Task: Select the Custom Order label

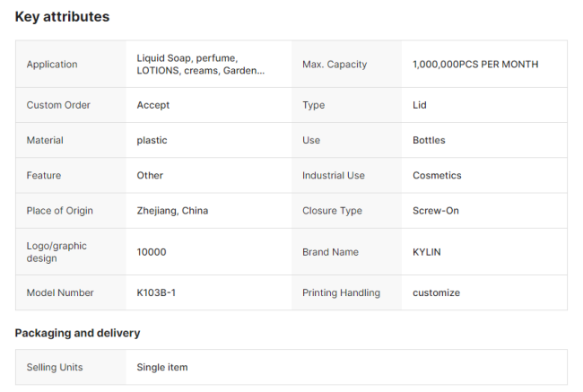Action: coord(58,105)
